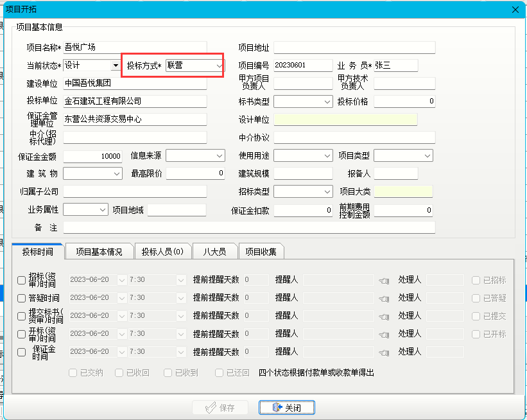Select the 八大员 tab
This screenshot has height=420, width=527.
[214, 252]
